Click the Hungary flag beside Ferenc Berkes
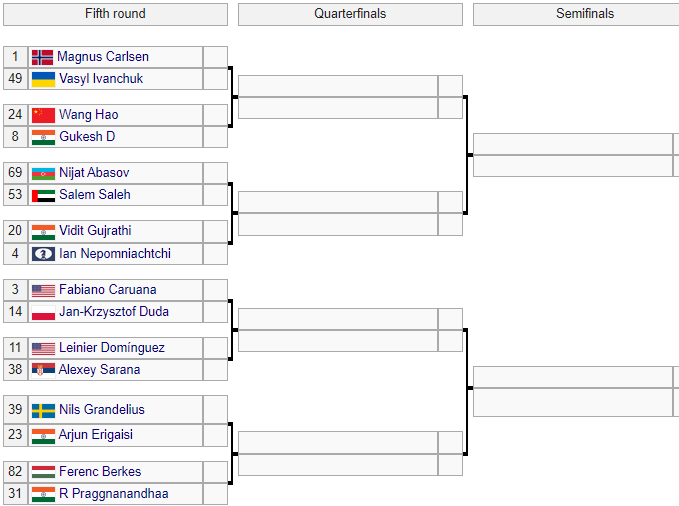679x506 pixels. pos(43,472)
